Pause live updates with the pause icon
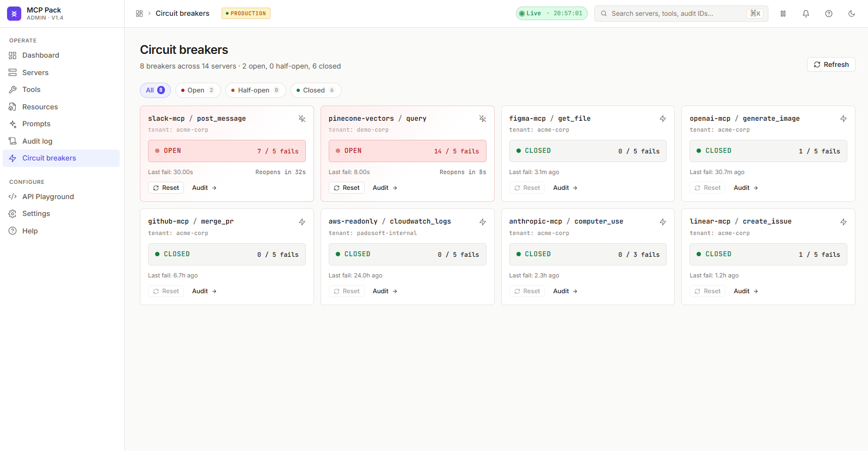The image size is (868, 451). coord(783,14)
